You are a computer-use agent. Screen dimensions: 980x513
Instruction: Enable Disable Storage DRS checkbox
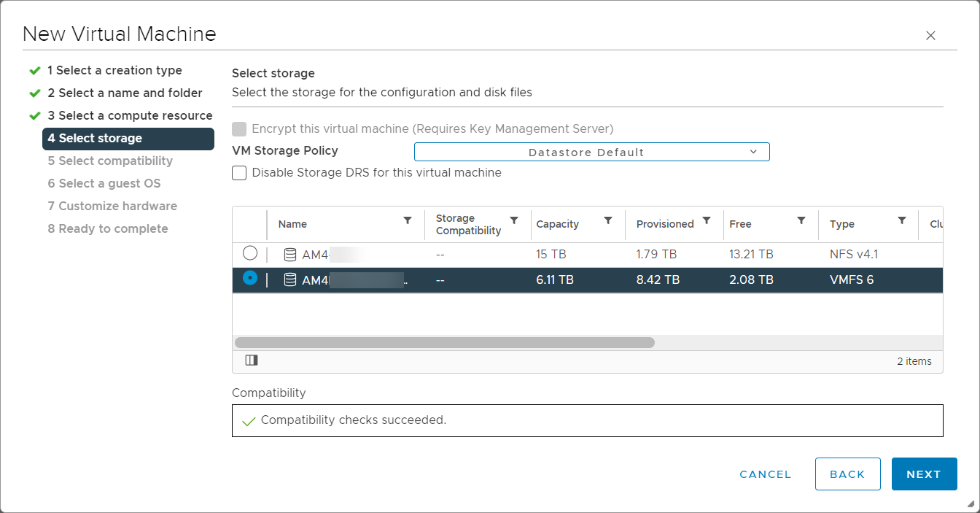click(x=239, y=173)
